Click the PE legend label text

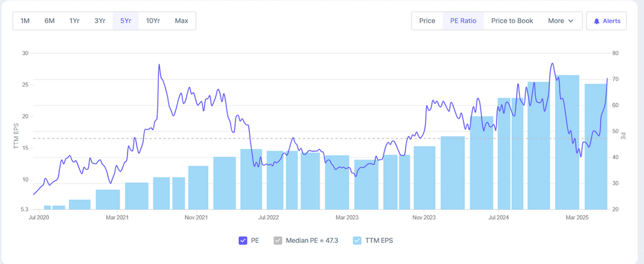click(256, 241)
